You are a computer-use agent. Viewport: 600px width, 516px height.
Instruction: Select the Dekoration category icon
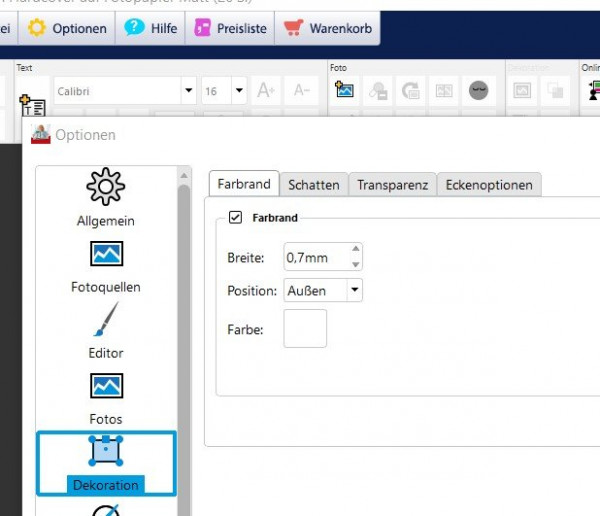click(x=106, y=451)
